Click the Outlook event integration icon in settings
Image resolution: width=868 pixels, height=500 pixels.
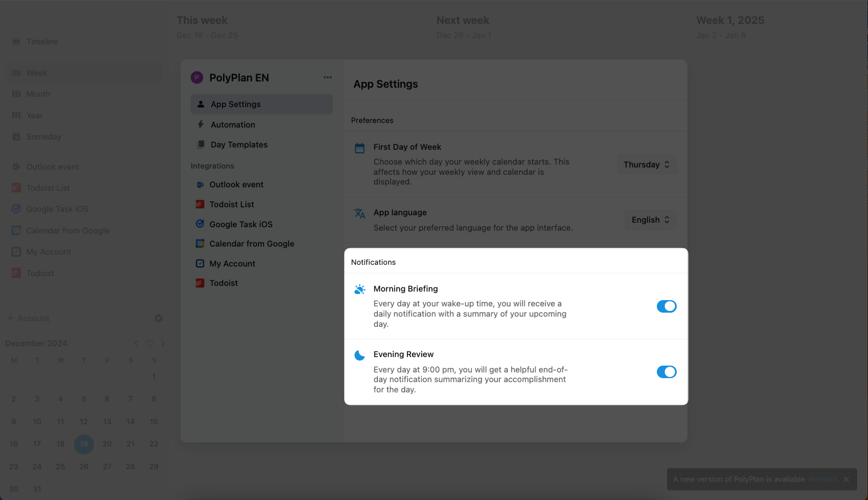coord(200,185)
